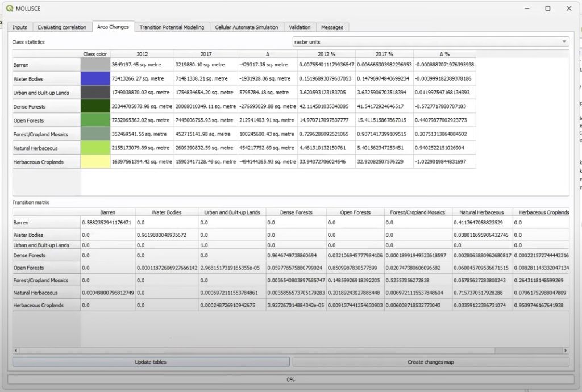Image resolution: width=582 pixels, height=392 pixels.
Task: Click Natural Herbaceous column header in transition matrix
Action: 481,212
